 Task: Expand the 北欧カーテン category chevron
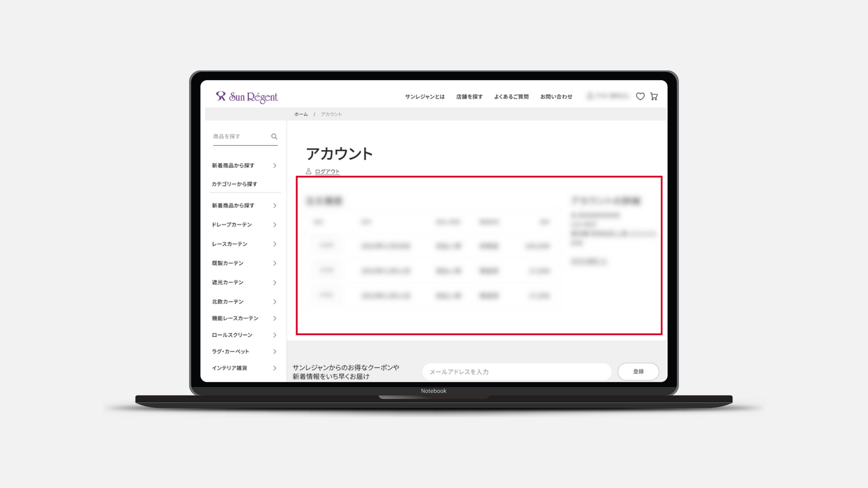tap(275, 301)
